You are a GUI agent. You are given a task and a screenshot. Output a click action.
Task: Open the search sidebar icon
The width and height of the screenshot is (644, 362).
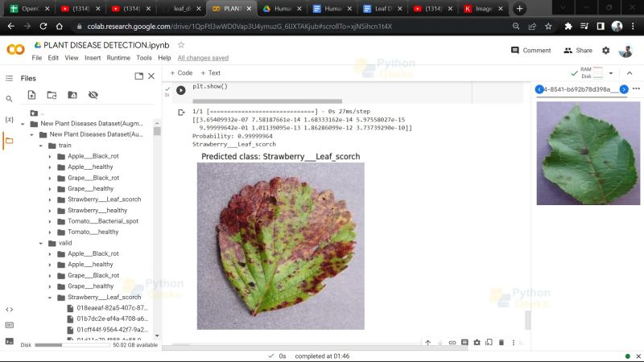tap(9, 99)
